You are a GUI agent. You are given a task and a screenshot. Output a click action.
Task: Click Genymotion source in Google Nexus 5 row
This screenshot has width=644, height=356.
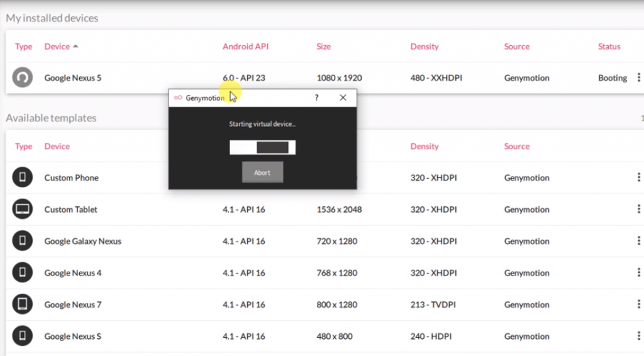click(526, 77)
